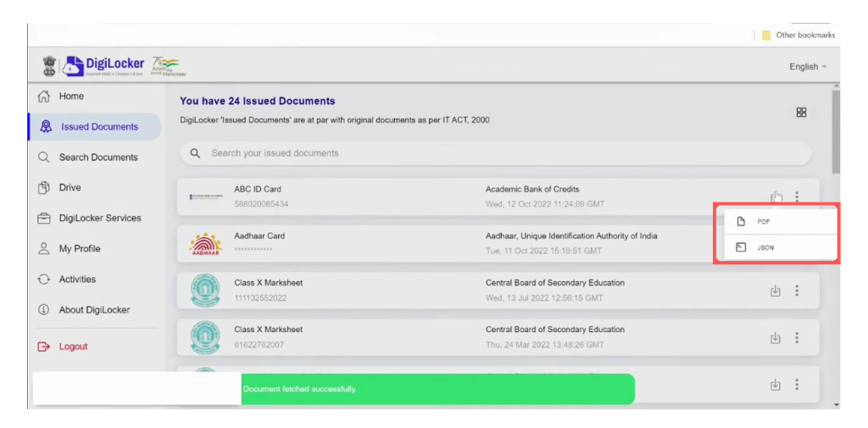This screenshot has width=868, height=428.
Task: Click the magnifier icon in search bar
Action: pos(195,153)
